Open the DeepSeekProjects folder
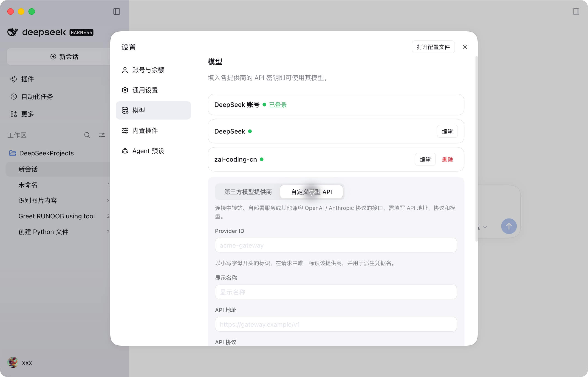The image size is (588, 377). (x=42, y=153)
